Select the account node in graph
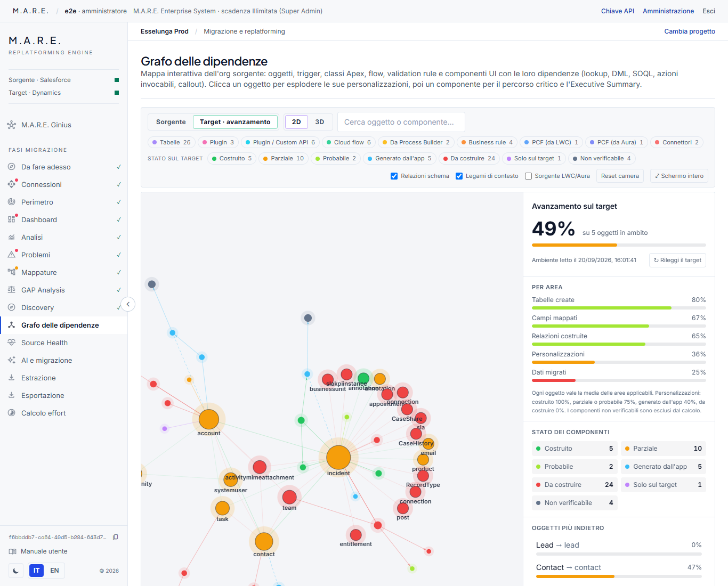 click(x=209, y=420)
